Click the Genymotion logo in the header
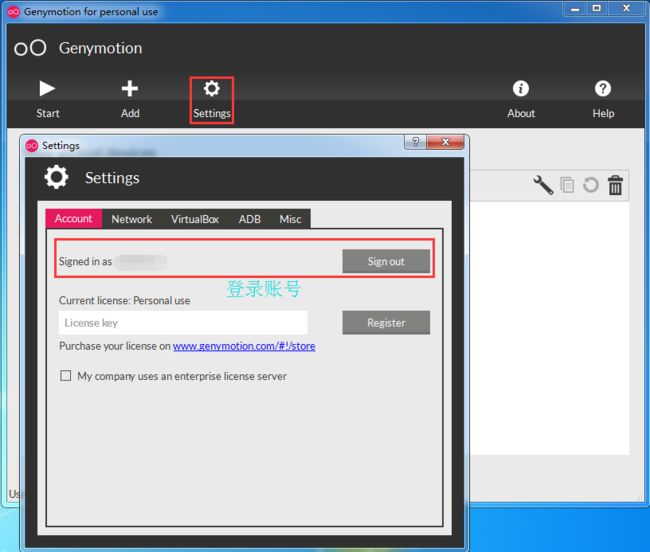This screenshot has width=650, height=552. 30,48
